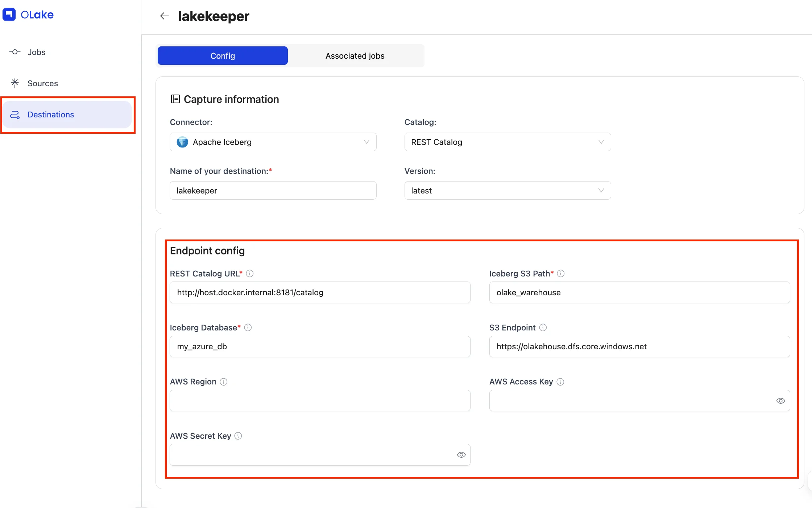
Task: Click the AWS Region info icon
Action: pyautogui.click(x=224, y=382)
